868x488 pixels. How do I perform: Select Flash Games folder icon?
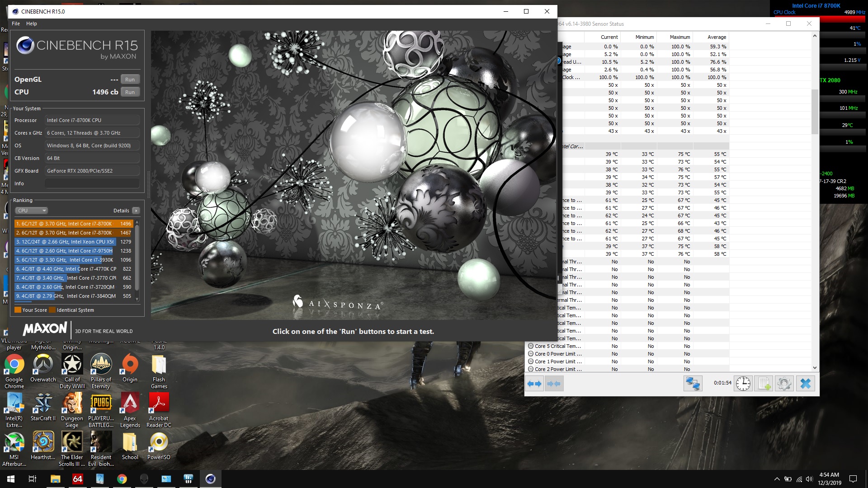[159, 371]
